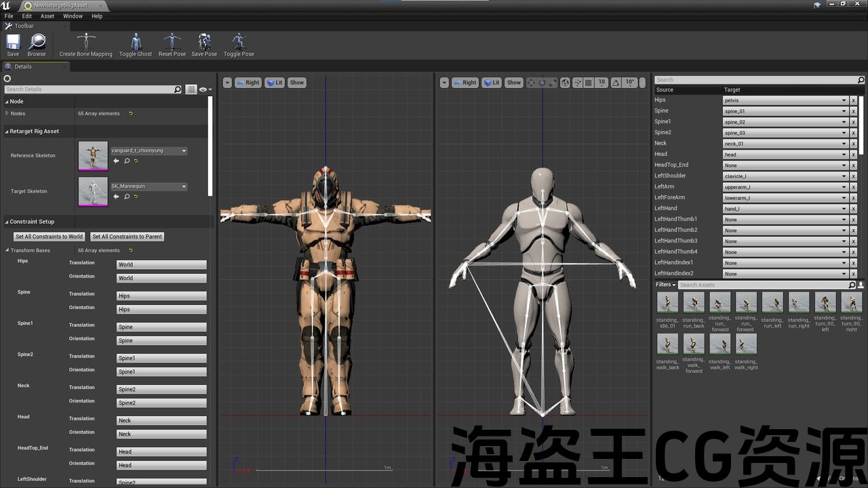Open the Asset menu
Viewport: 868px width, 488px height.
pyautogui.click(x=47, y=16)
